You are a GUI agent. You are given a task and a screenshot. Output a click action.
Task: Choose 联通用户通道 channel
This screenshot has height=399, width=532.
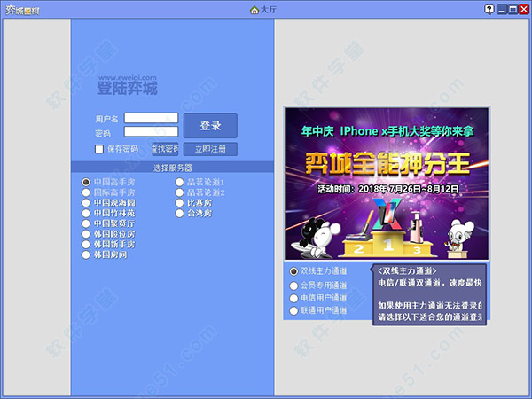293,310
